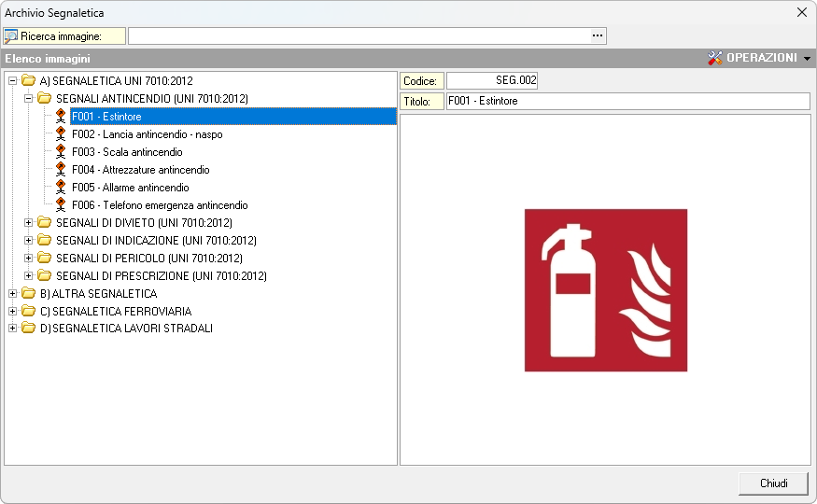Click the sign icon next to F005 Allarme antincendio
Screen dimensions: 817x504
click(61, 188)
